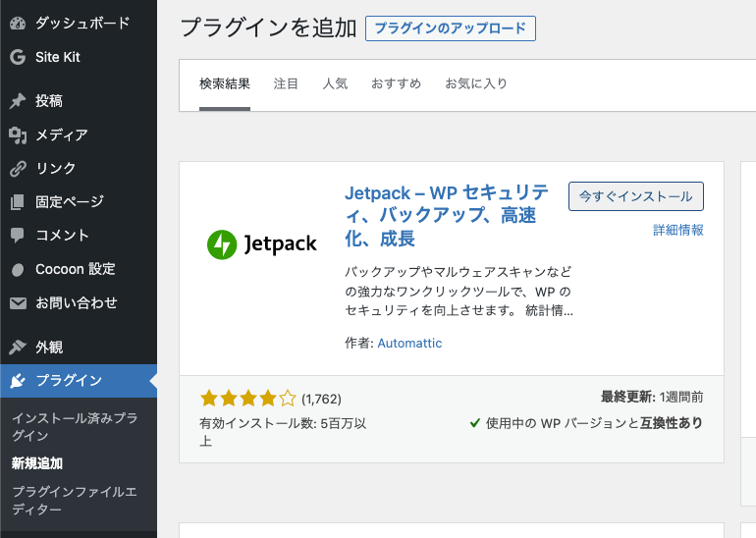Switch to the 人気 tab
This screenshot has width=756, height=538.
point(335,83)
